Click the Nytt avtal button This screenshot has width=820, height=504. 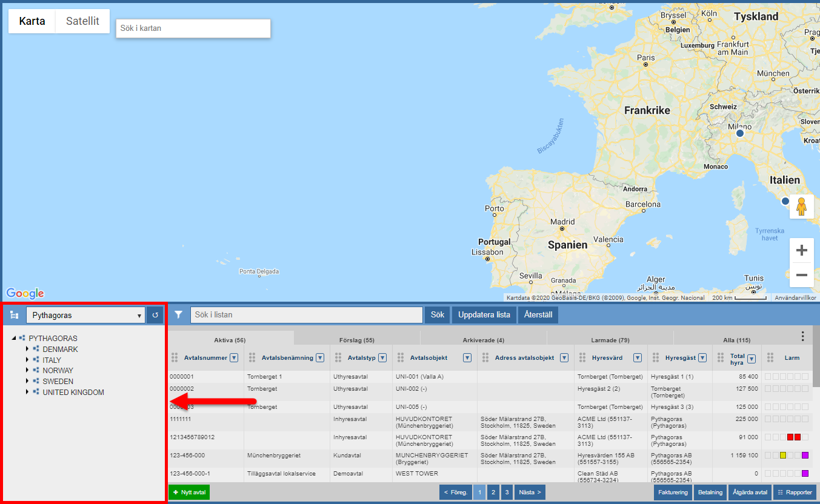[189, 492]
